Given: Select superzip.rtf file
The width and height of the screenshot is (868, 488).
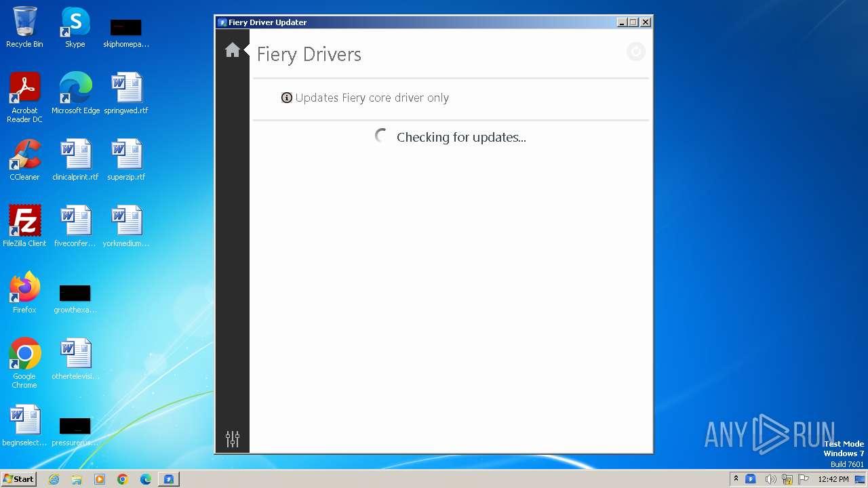Looking at the screenshot, I should (126, 160).
